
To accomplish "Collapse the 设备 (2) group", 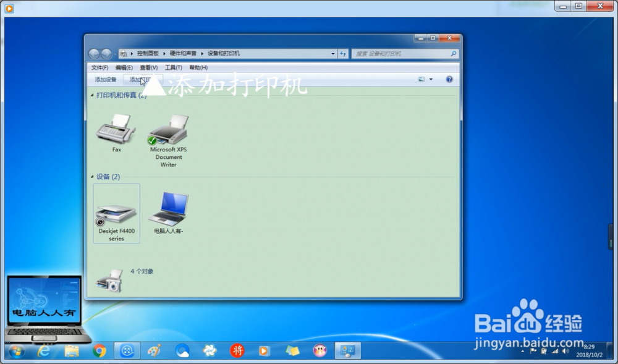I will click(92, 177).
